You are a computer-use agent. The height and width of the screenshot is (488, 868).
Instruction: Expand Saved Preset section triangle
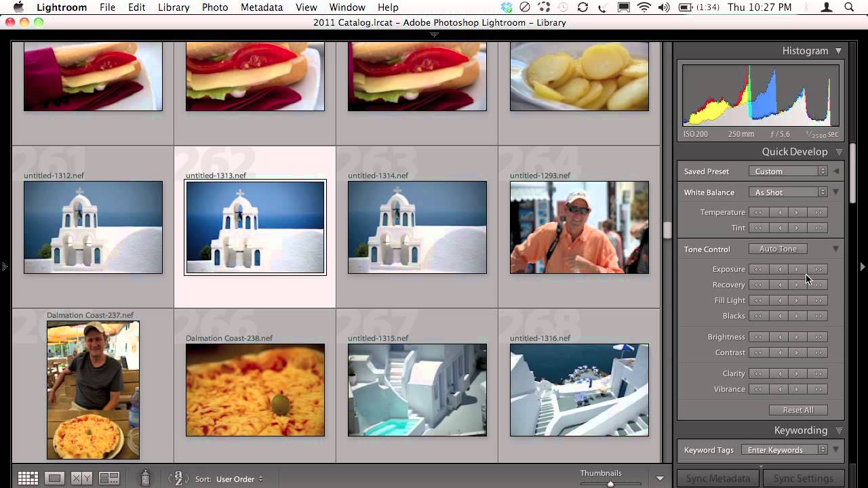(835, 171)
